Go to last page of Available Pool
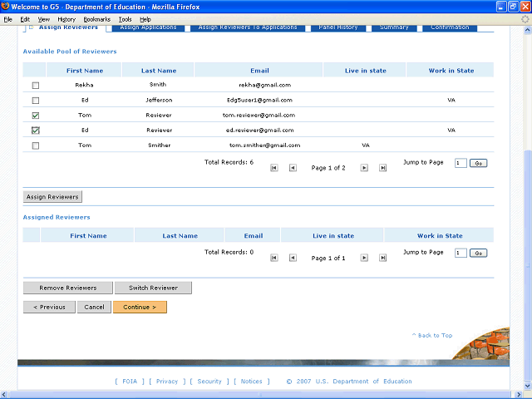The width and height of the screenshot is (532, 399). [x=382, y=168]
